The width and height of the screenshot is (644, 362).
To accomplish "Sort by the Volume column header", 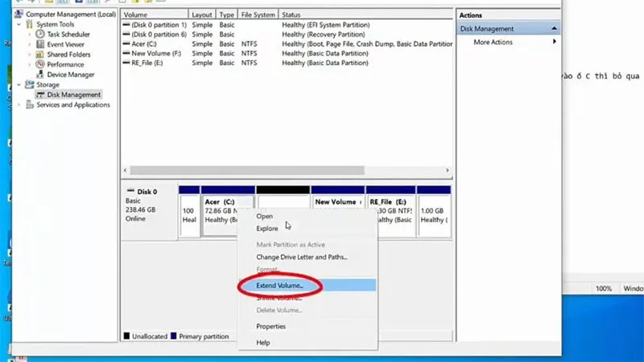I will click(155, 14).
